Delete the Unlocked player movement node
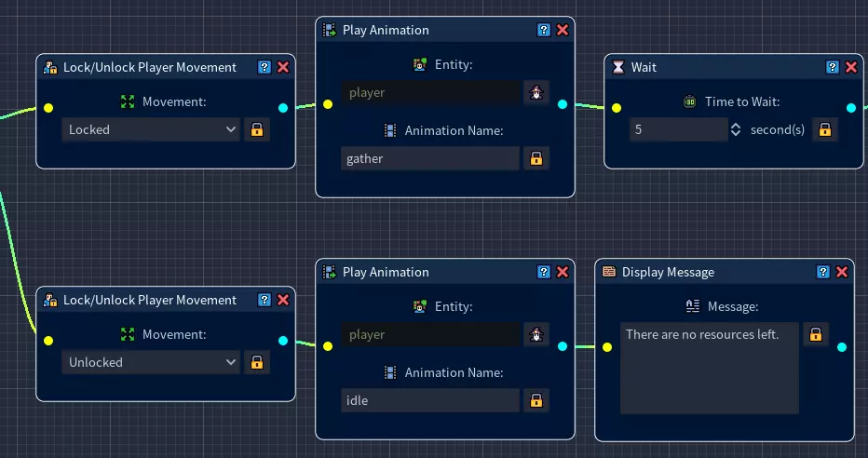 tap(283, 300)
